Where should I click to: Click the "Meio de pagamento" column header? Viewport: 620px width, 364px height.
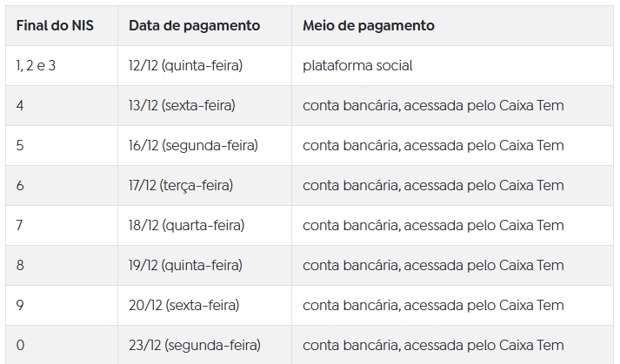[x=369, y=26]
